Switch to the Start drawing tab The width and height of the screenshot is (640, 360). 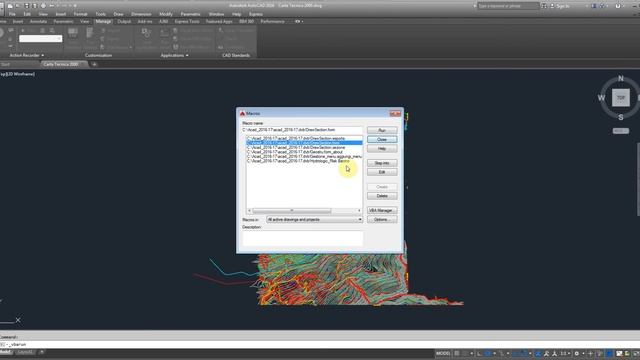tap(6, 64)
